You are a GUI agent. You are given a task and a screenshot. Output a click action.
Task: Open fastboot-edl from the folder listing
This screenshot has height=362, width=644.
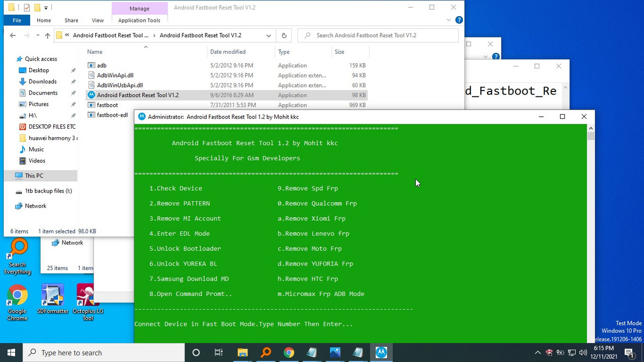tap(112, 115)
